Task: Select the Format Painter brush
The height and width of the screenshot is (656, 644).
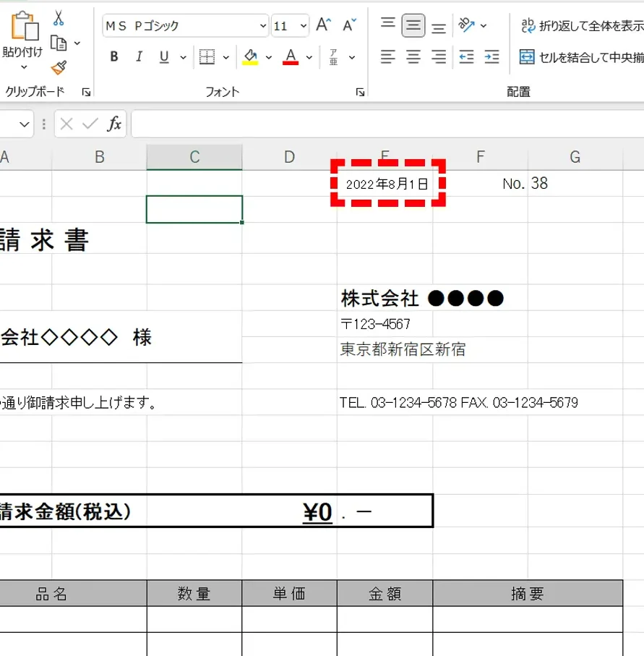Action: (x=59, y=67)
